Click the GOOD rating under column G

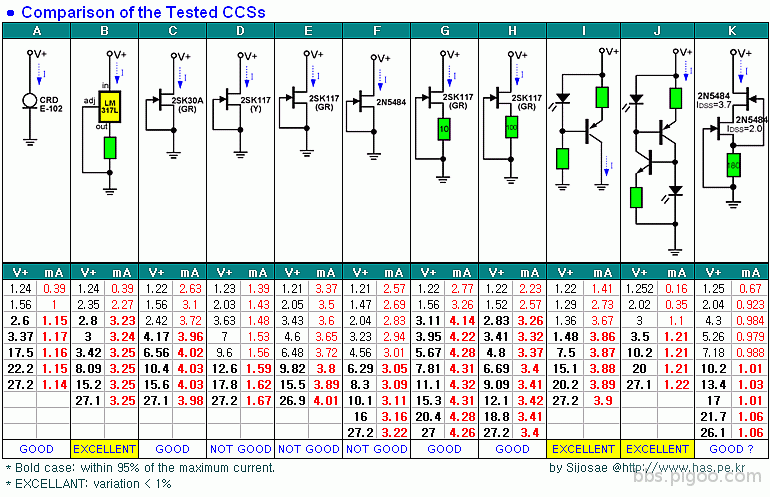(444, 449)
